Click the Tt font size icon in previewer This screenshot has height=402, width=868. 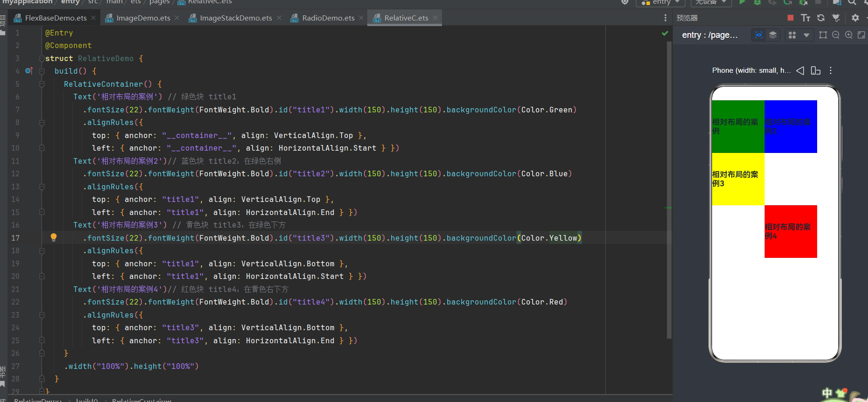click(x=805, y=18)
